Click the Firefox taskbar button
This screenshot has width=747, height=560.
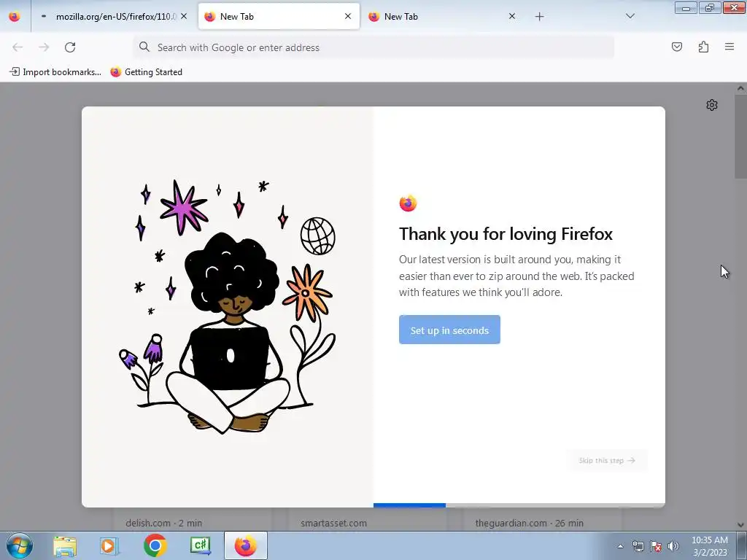(245, 545)
